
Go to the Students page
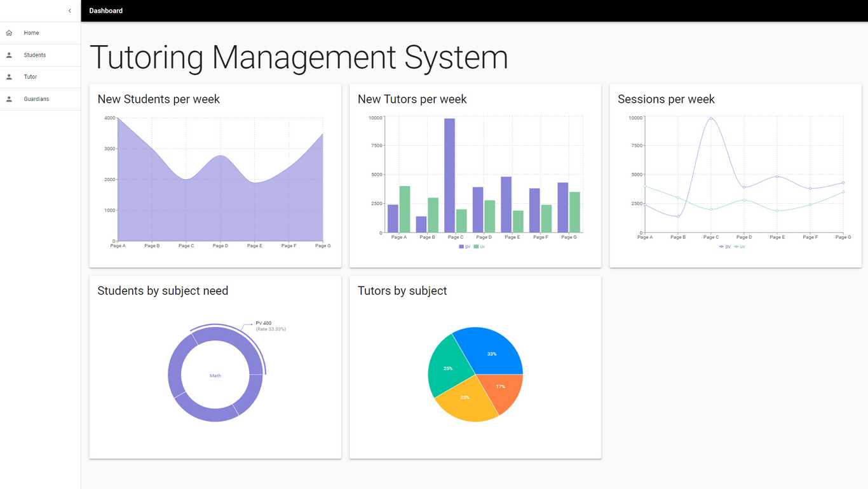tap(40, 55)
